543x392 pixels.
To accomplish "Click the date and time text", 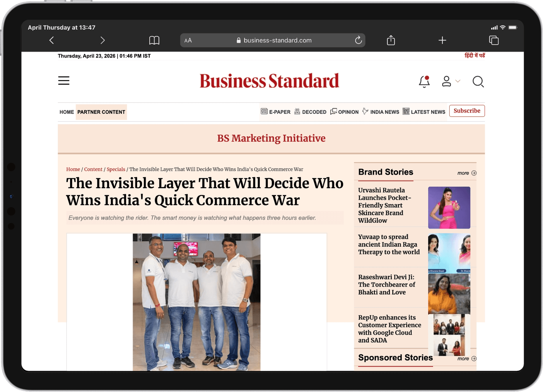I will point(104,56).
